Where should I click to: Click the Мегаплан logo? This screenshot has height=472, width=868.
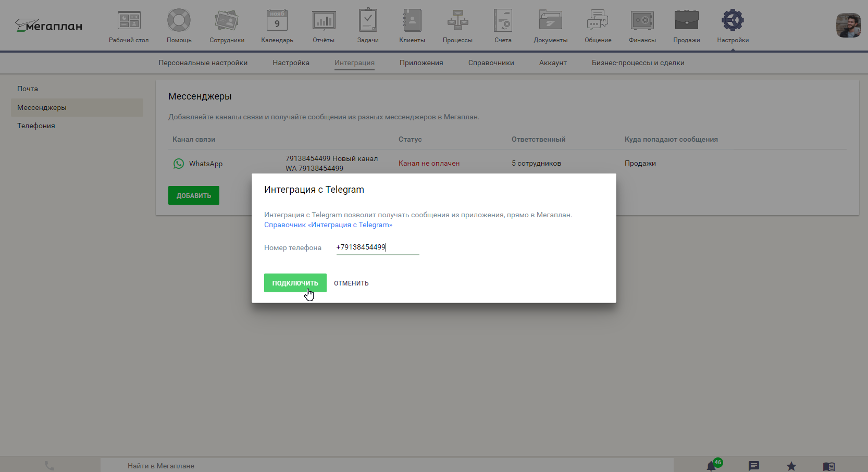48,26
